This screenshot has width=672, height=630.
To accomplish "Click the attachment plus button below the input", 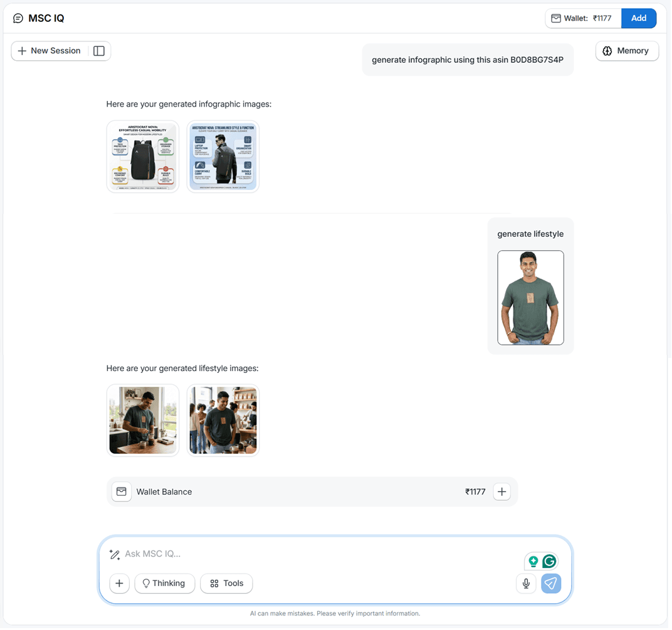I will click(119, 583).
